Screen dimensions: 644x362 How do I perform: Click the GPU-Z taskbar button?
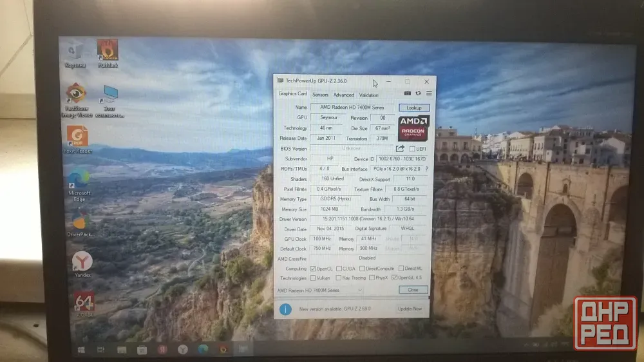coord(243,349)
